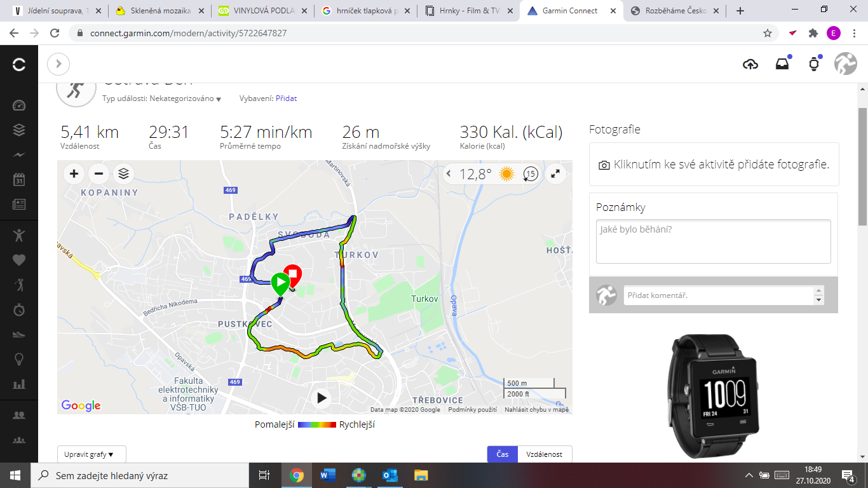Switch the chart axis to Čas
The height and width of the screenshot is (488, 868).
point(503,454)
